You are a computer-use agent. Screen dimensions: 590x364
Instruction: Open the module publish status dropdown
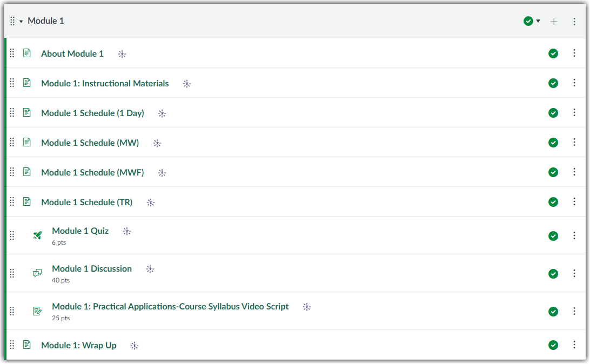(538, 21)
